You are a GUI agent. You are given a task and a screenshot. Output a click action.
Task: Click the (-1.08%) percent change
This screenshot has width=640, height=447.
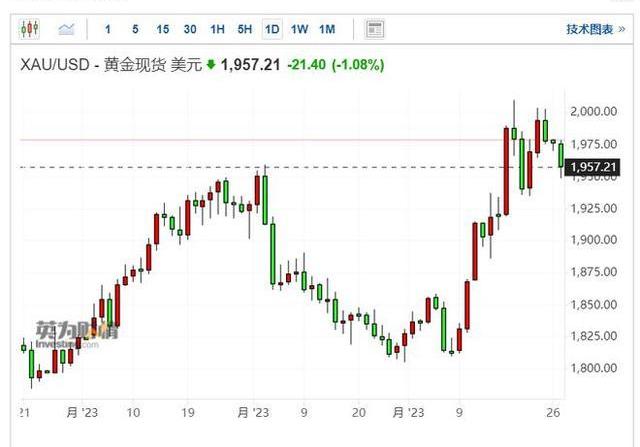[x=358, y=64]
